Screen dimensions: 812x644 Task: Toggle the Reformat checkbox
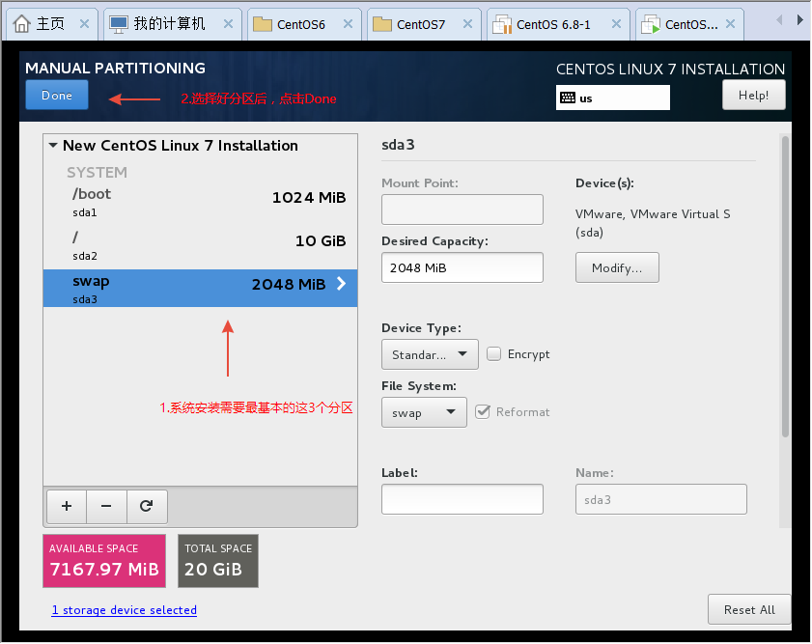[483, 412]
